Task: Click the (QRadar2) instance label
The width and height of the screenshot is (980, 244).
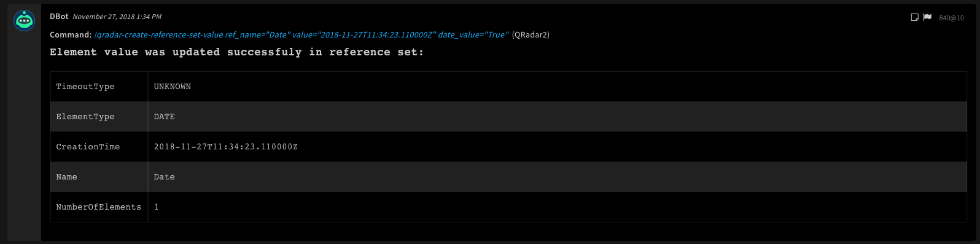Action: pos(531,35)
